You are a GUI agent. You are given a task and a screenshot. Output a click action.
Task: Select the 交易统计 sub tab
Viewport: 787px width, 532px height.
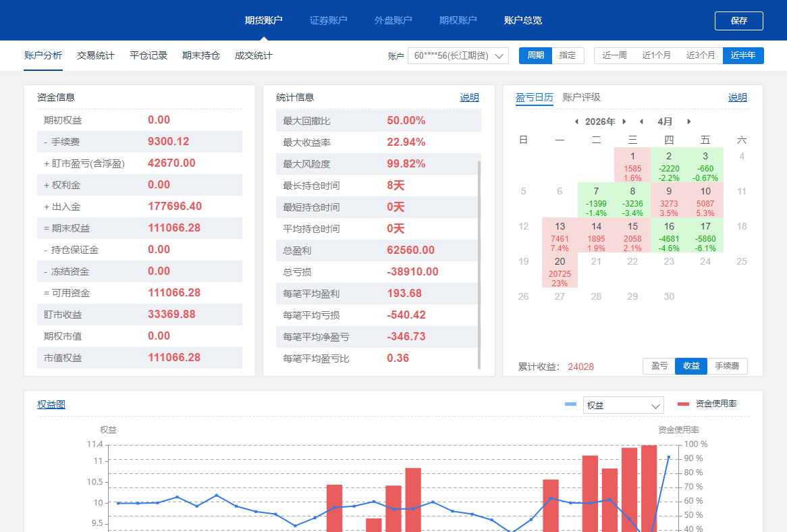[96, 55]
